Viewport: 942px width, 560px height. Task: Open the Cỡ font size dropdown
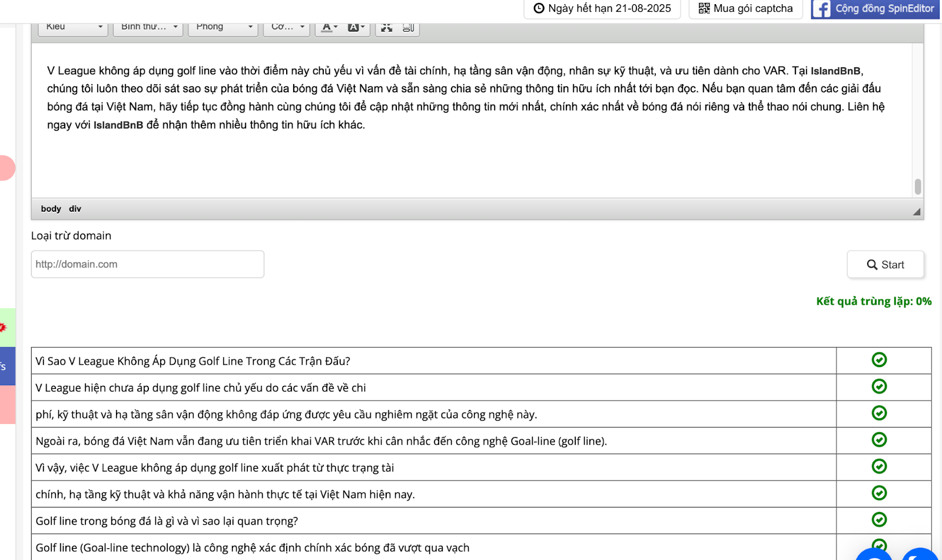287,28
